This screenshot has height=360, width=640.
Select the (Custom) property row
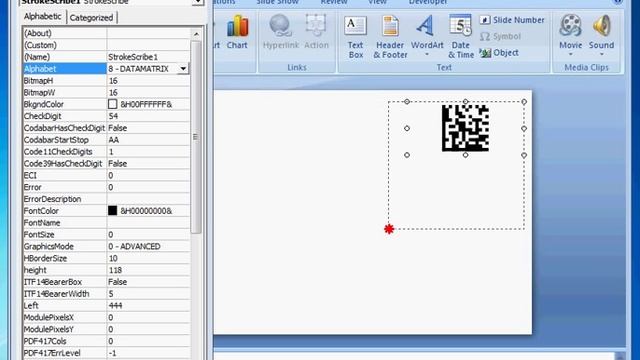(106, 45)
